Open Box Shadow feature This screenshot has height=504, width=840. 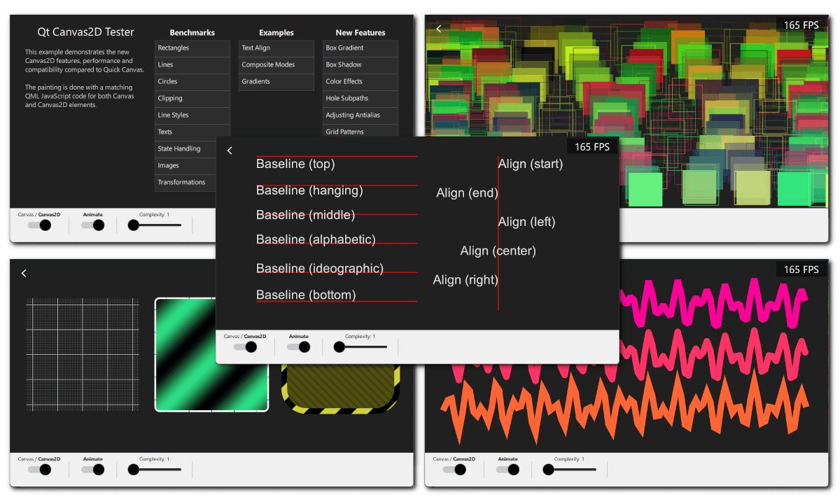point(360,65)
